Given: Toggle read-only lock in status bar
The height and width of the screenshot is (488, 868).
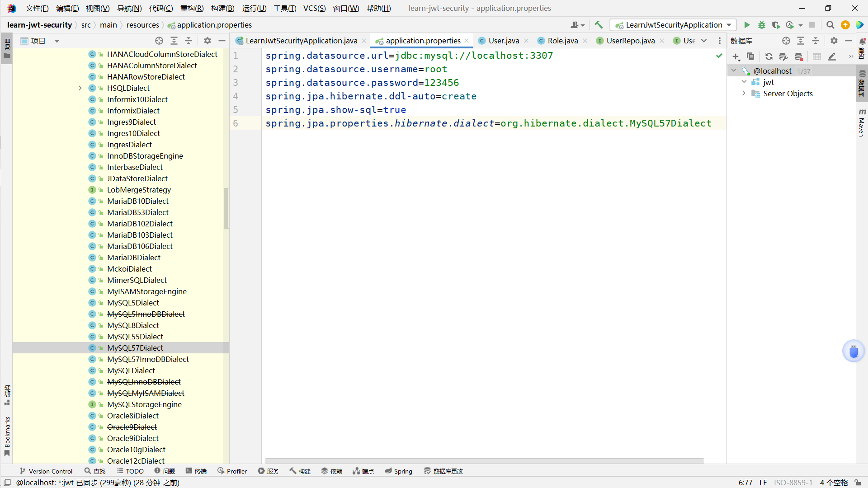Looking at the screenshot, I should pos(858,483).
